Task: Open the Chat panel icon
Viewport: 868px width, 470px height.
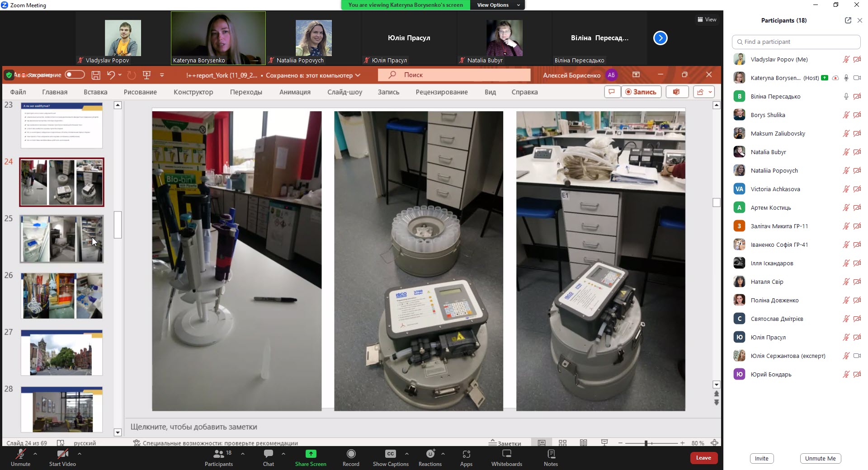Action: click(268, 454)
